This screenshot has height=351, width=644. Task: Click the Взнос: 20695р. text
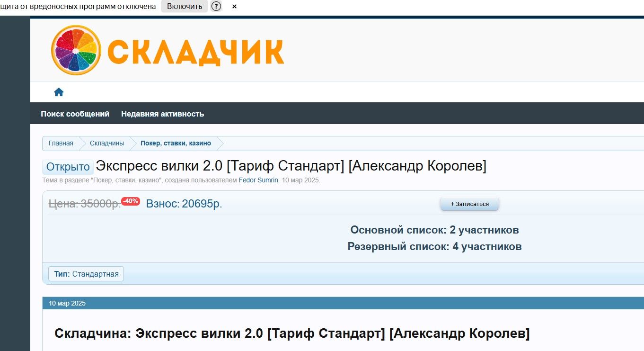[184, 204]
